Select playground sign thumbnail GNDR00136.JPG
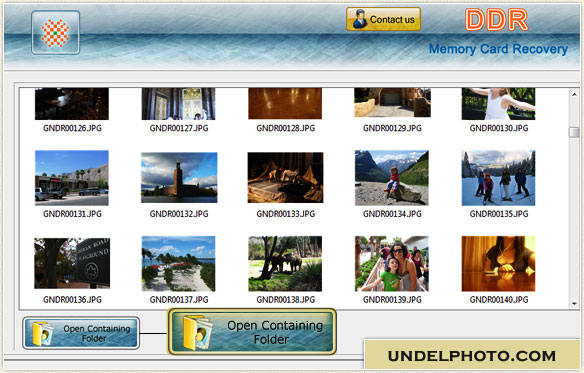Screen dimensions: 584x373 click(x=72, y=263)
